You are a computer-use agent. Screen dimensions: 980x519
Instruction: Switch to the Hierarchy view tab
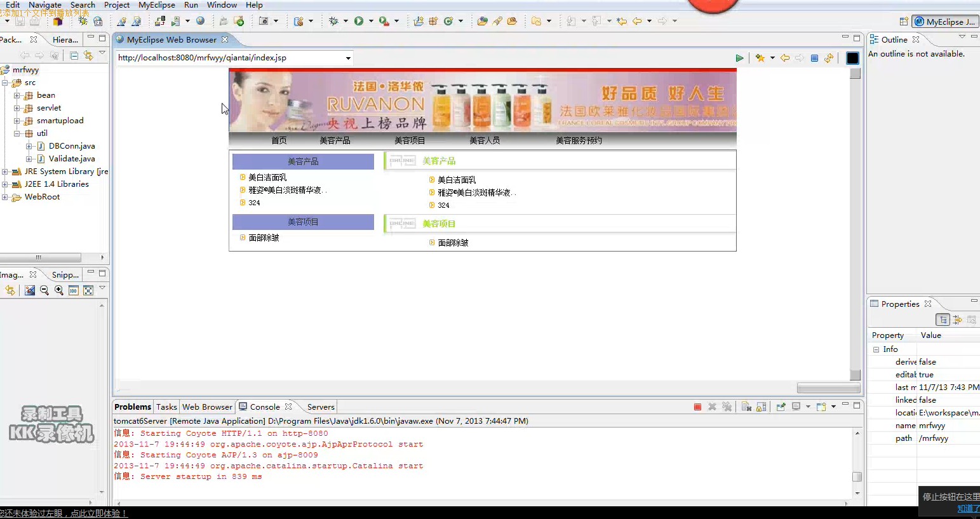pyautogui.click(x=65, y=39)
